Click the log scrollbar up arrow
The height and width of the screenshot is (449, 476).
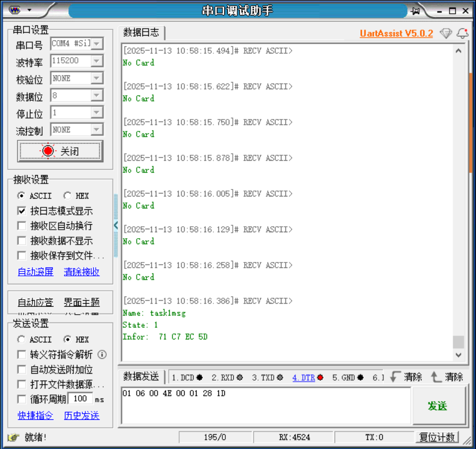tap(459, 51)
